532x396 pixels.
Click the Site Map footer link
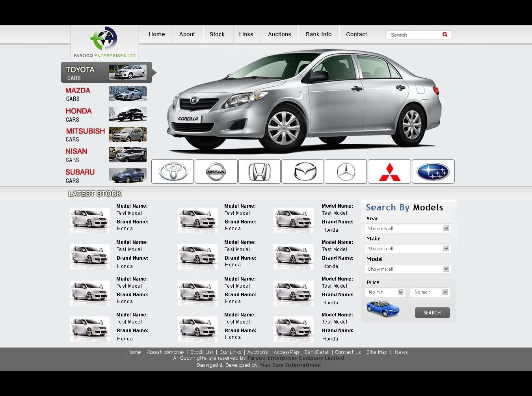[x=377, y=352]
